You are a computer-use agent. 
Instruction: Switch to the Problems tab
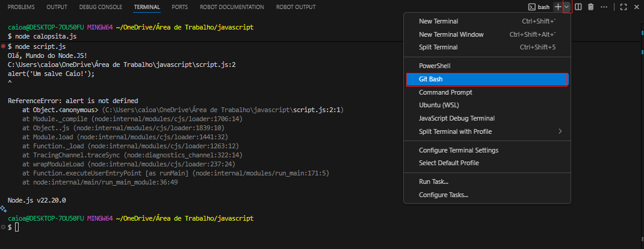click(20, 7)
